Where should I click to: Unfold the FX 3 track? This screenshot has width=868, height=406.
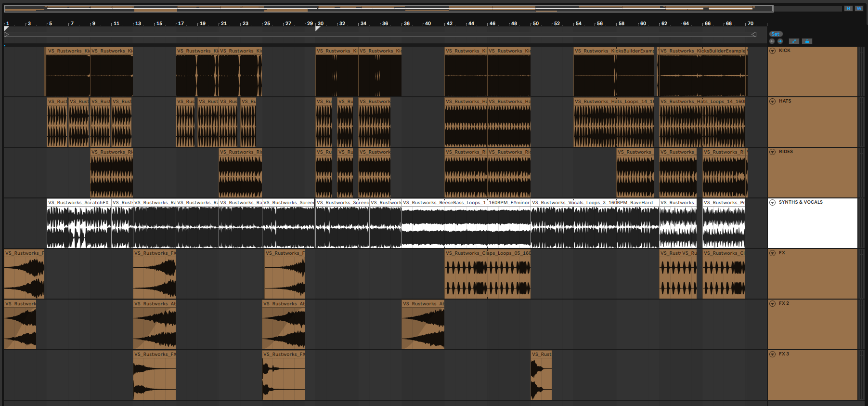point(773,354)
